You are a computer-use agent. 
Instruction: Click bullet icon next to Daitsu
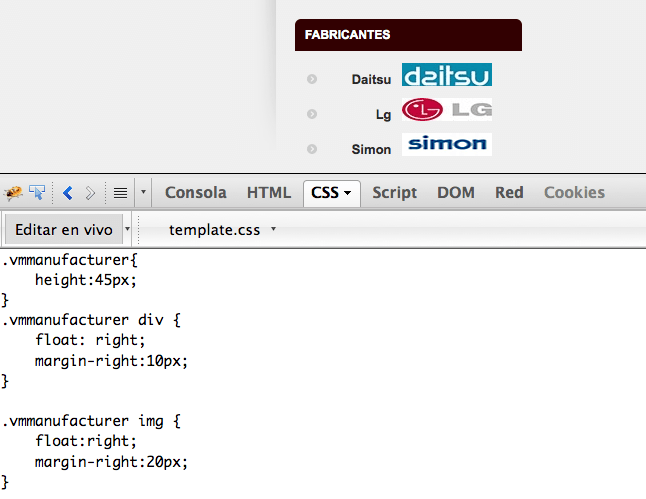pos(312,79)
